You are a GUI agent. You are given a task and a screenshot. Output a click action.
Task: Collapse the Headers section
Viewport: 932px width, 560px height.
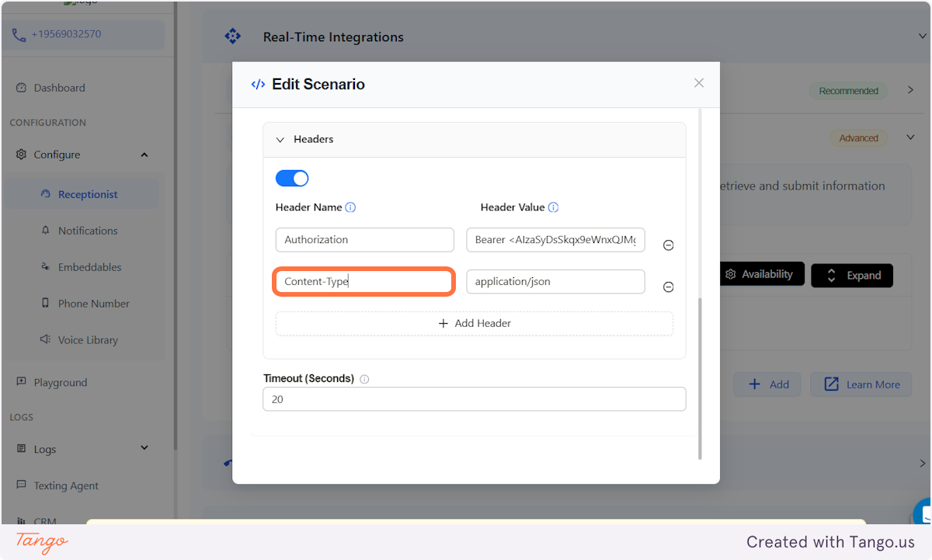pos(280,139)
